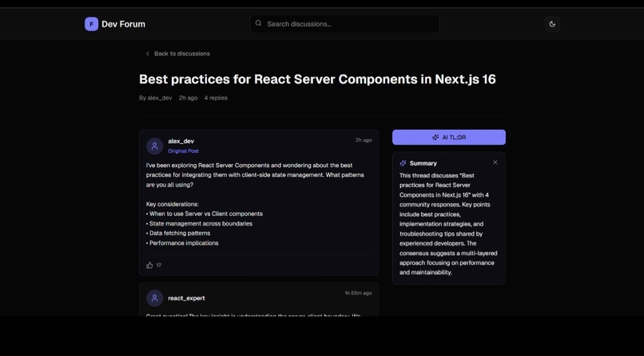This screenshot has height=356, width=644.
Task: Click 'Key considerations:' text
Action: click(x=173, y=204)
